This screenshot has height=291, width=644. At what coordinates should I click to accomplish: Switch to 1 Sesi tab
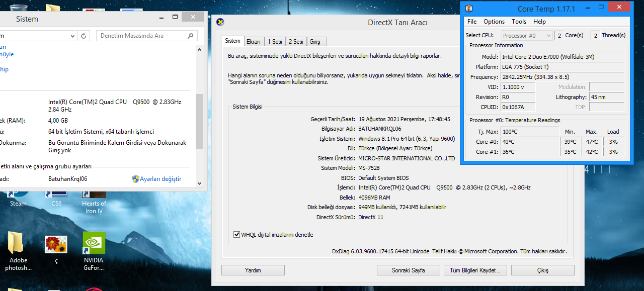point(275,42)
